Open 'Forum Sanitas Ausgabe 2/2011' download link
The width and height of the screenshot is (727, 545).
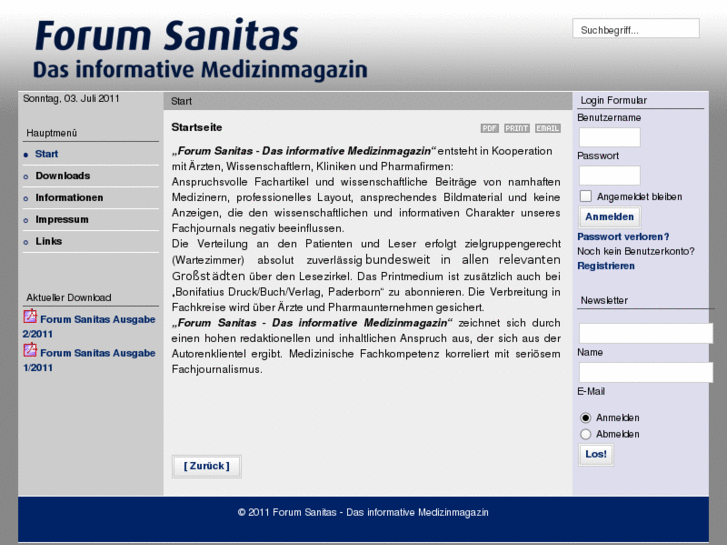click(x=89, y=327)
